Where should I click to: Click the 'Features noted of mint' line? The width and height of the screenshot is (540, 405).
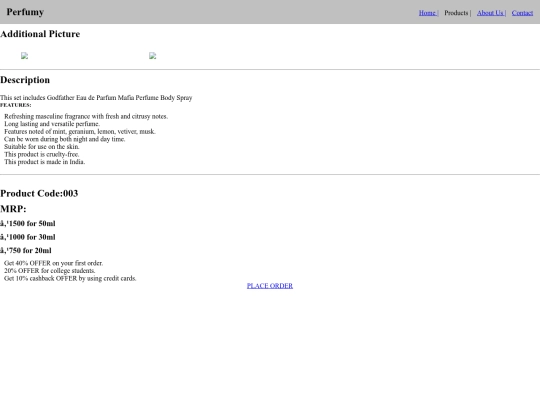click(80, 132)
